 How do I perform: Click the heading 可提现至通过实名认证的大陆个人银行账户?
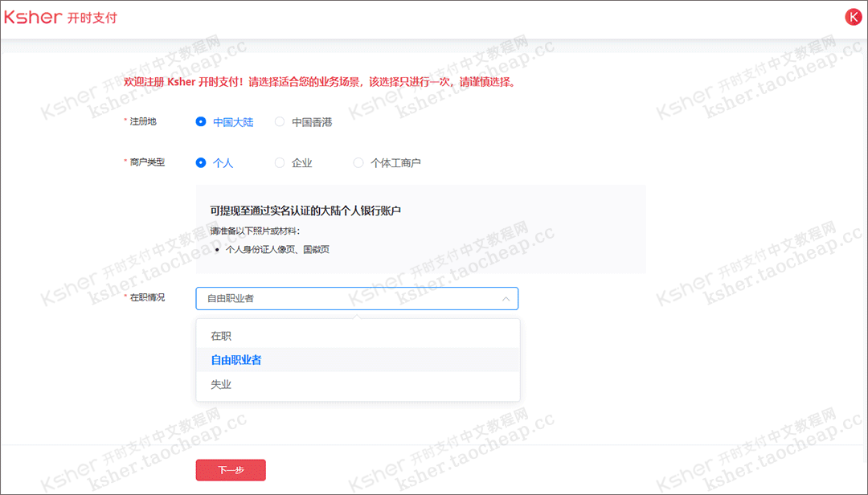click(305, 211)
